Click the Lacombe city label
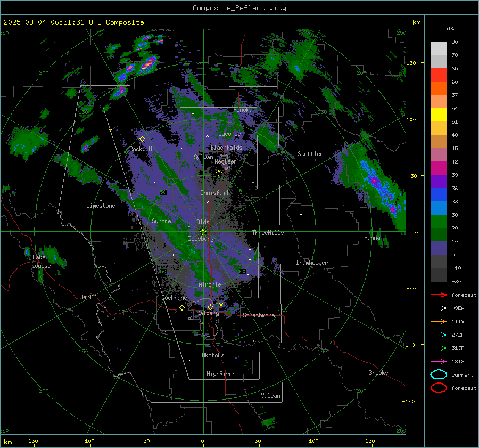Screen dimensions: 479x448 pos(229,134)
